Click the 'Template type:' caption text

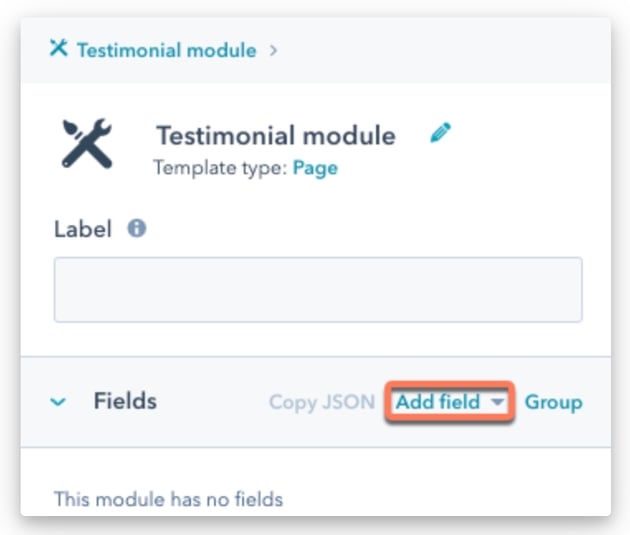pyautogui.click(x=220, y=168)
